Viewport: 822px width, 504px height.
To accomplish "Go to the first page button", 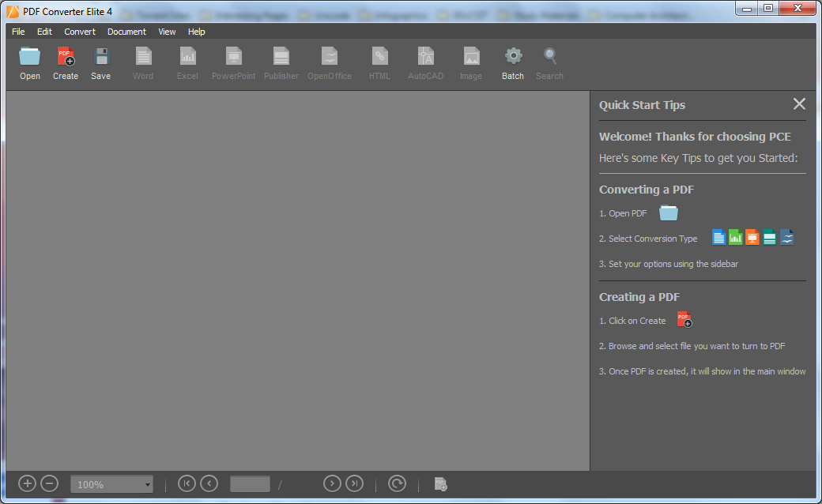I will 187,483.
